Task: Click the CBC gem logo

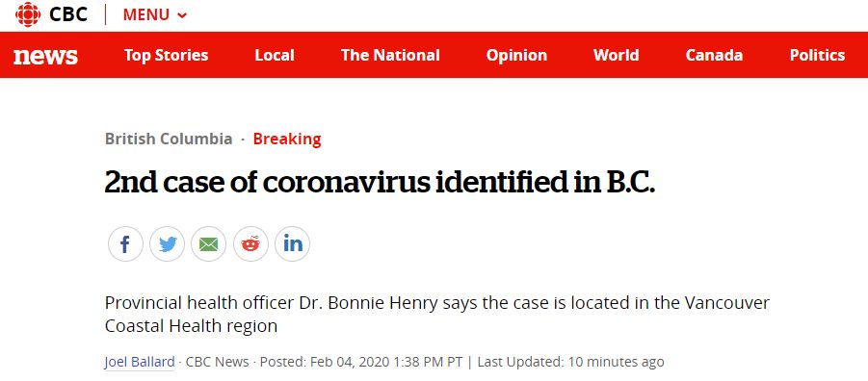Action: click(28, 14)
